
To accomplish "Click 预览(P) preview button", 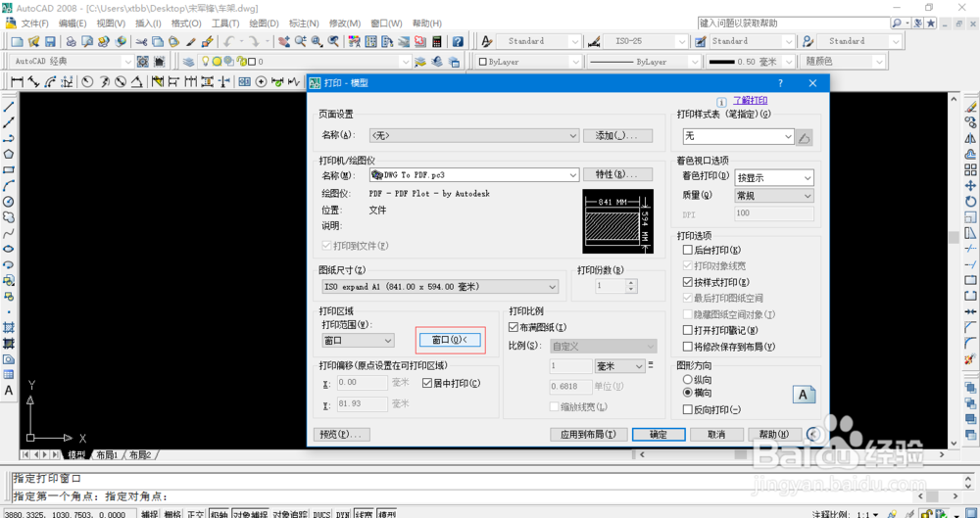I will tap(341, 434).
